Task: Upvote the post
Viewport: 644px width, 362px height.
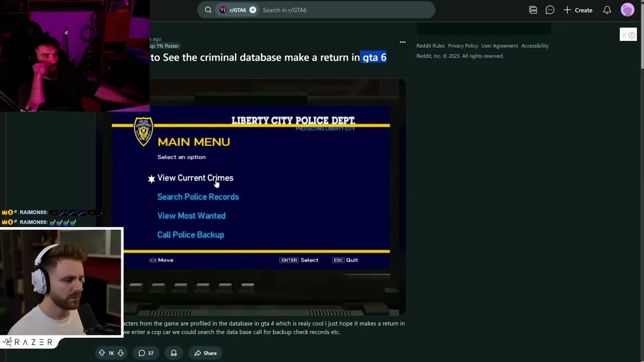Action: [x=102, y=353]
